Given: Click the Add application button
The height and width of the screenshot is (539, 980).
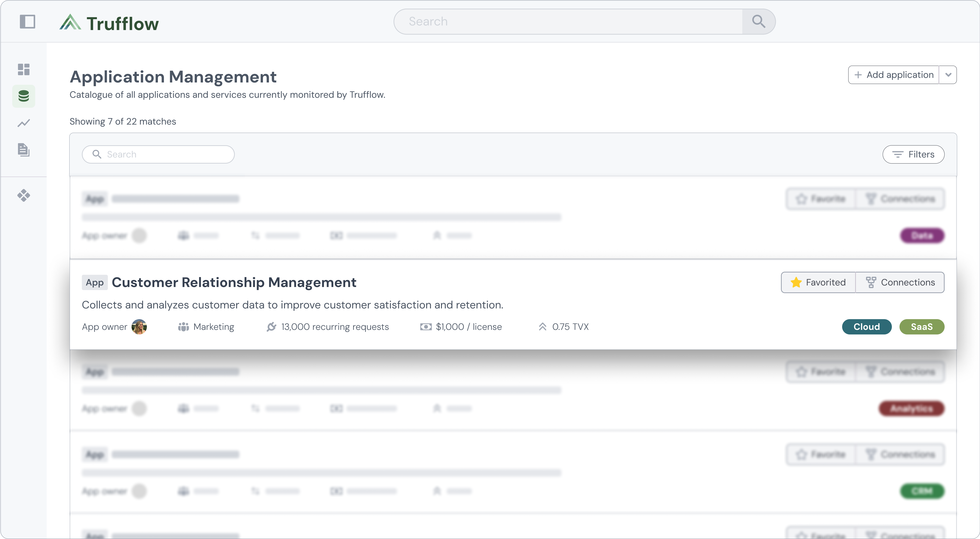Looking at the screenshot, I should tap(894, 75).
